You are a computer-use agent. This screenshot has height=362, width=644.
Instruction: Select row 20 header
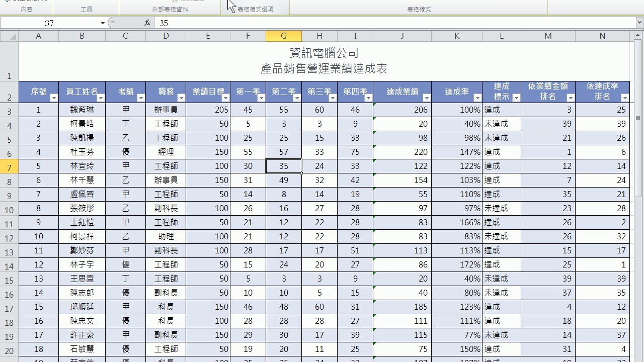tap(9, 349)
